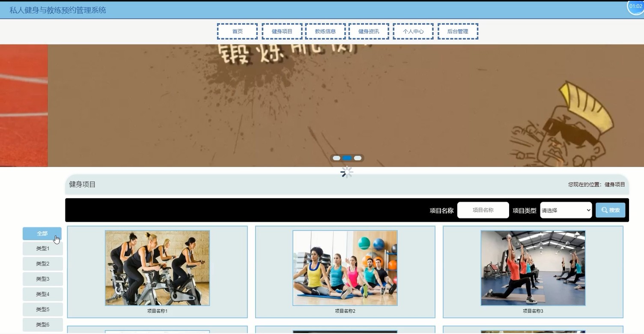Open the stretching class thumbnail for 项目名称2
644x334 pixels.
pyautogui.click(x=345, y=268)
